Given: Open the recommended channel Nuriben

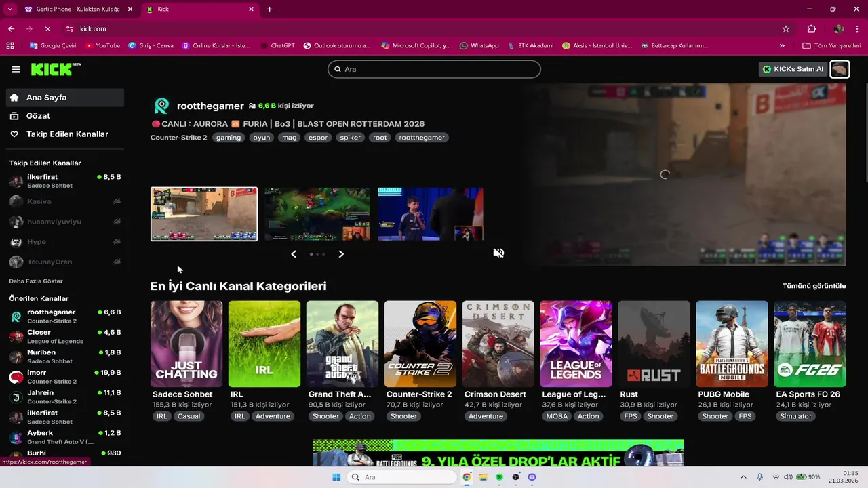Looking at the screenshot, I should click(65, 357).
